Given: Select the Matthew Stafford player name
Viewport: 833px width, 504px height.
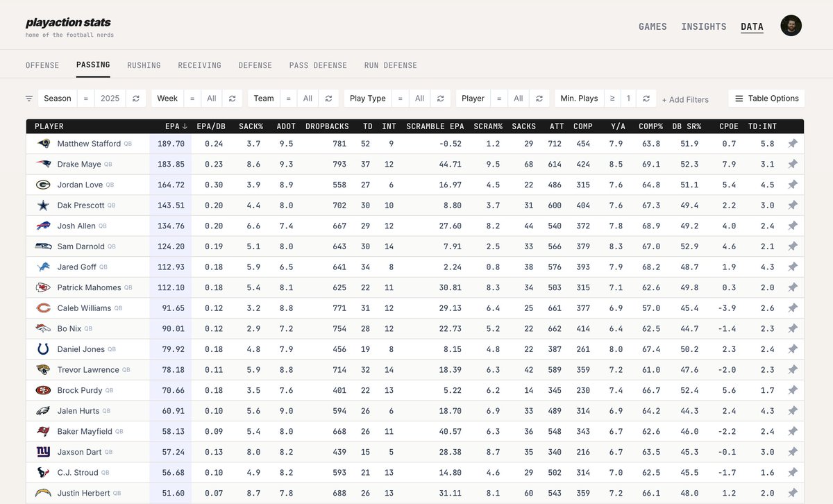Looking at the screenshot, I should tap(89, 144).
